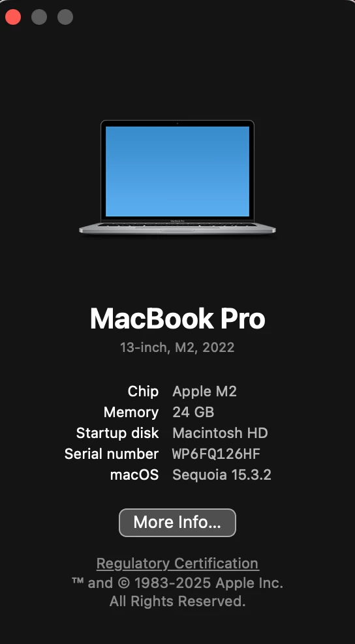
Task: Click the Chip label
Action: [x=143, y=391]
